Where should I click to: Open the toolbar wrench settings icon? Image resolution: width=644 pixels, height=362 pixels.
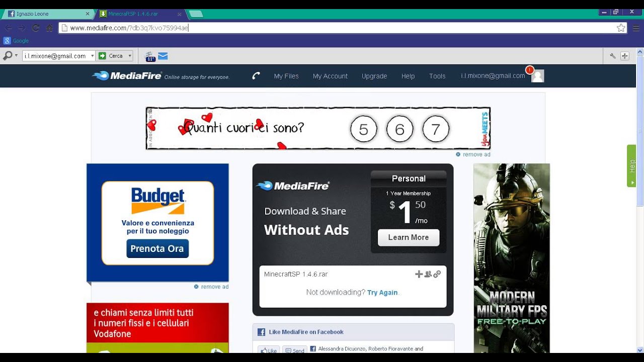pyautogui.click(x=612, y=56)
